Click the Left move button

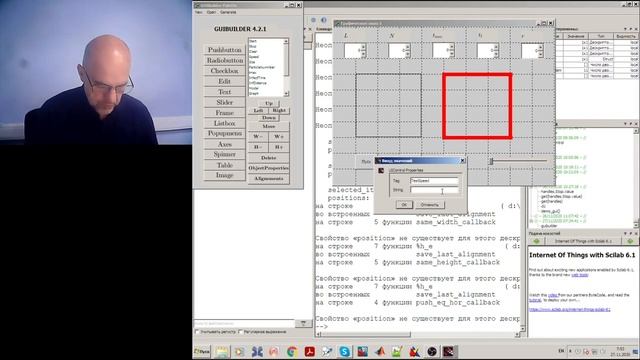pyautogui.click(x=258, y=111)
